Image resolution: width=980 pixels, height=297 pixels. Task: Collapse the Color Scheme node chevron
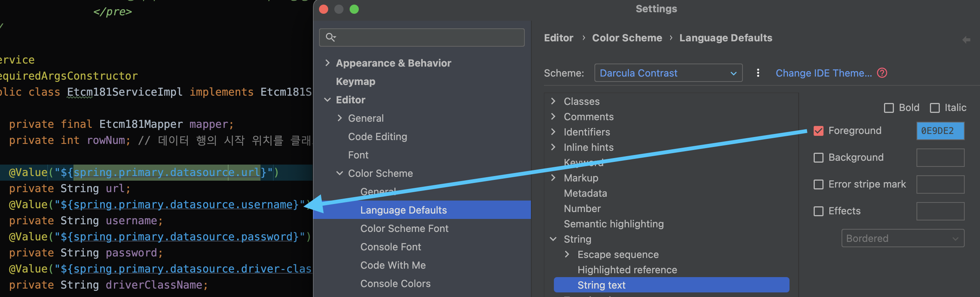340,173
